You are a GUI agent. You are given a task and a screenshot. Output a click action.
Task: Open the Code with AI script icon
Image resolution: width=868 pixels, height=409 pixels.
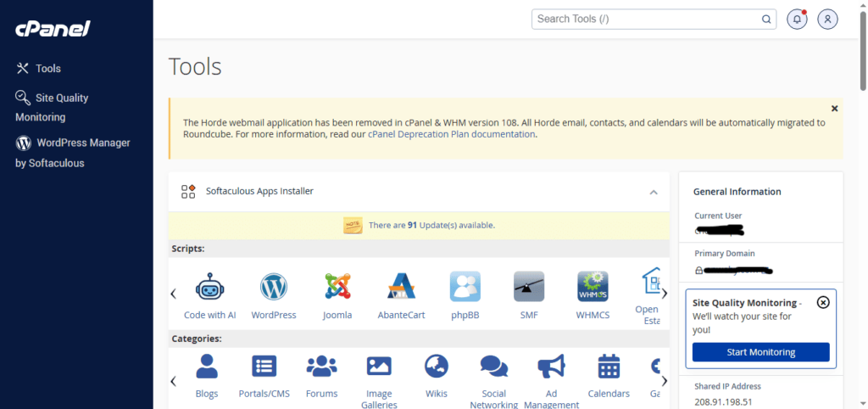210,286
